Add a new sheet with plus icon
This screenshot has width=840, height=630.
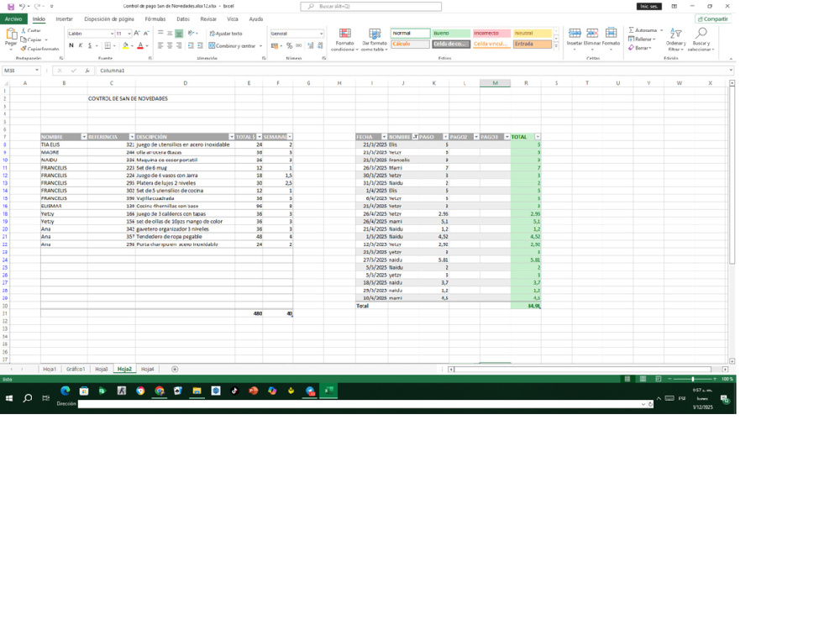click(x=175, y=369)
